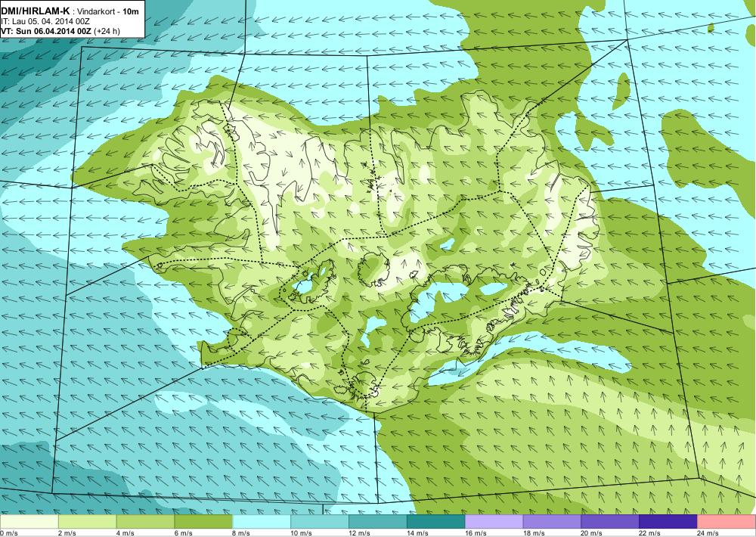756x537 pixels.
Task: Click the '10 m/s' legend label
Action: tap(302, 533)
